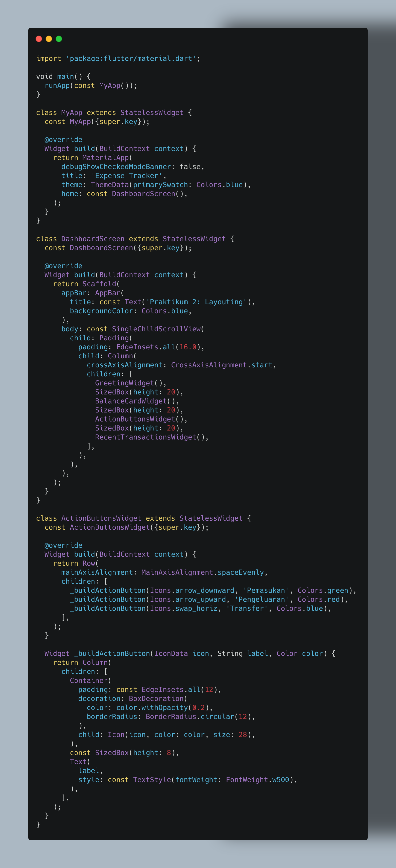Screen dimensions: 396x868
Task: Click 'mainAxisAlignment: MainAxisAlignment.spaceEvenly,' line
Action: tap(164, 572)
